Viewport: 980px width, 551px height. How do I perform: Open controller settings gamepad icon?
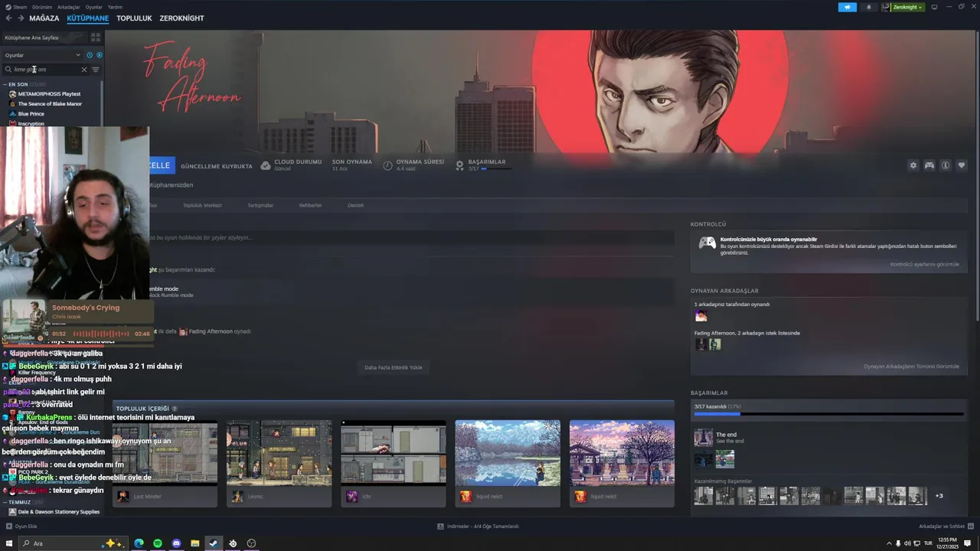click(x=929, y=165)
